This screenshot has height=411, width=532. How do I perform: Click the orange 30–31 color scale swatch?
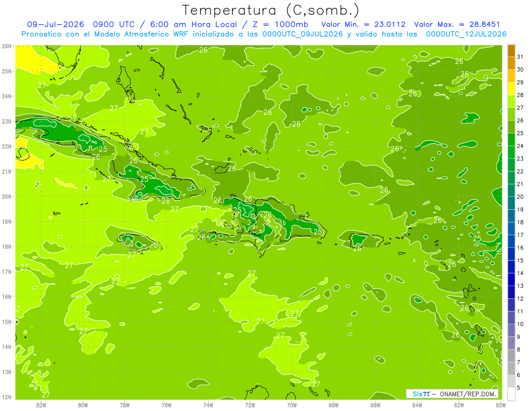click(x=511, y=63)
